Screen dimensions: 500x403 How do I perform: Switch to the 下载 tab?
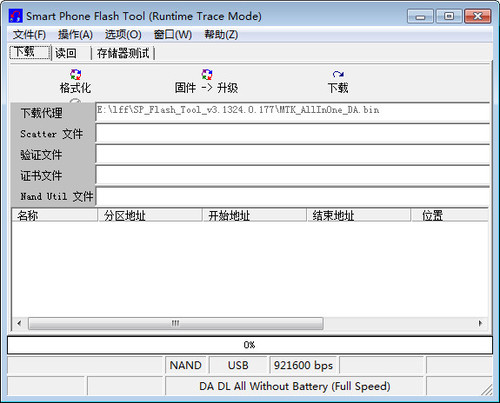click(30, 52)
